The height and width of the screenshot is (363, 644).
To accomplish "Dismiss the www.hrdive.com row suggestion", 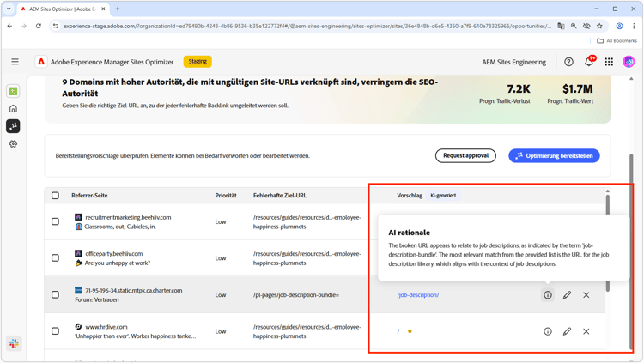I will pyautogui.click(x=586, y=331).
